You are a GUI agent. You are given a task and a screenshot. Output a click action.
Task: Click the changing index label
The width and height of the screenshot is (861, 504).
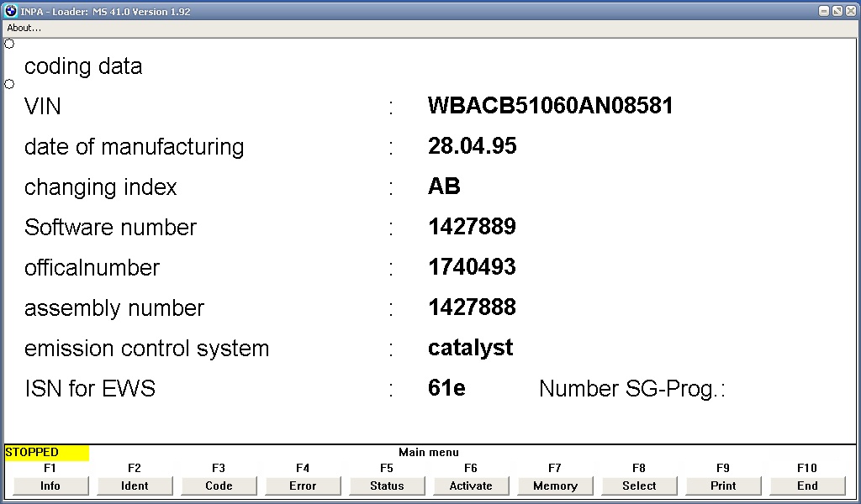coord(101,187)
